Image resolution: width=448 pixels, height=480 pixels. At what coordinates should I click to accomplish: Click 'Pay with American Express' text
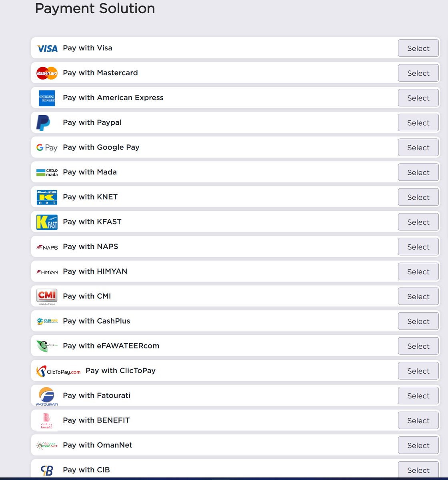(113, 98)
